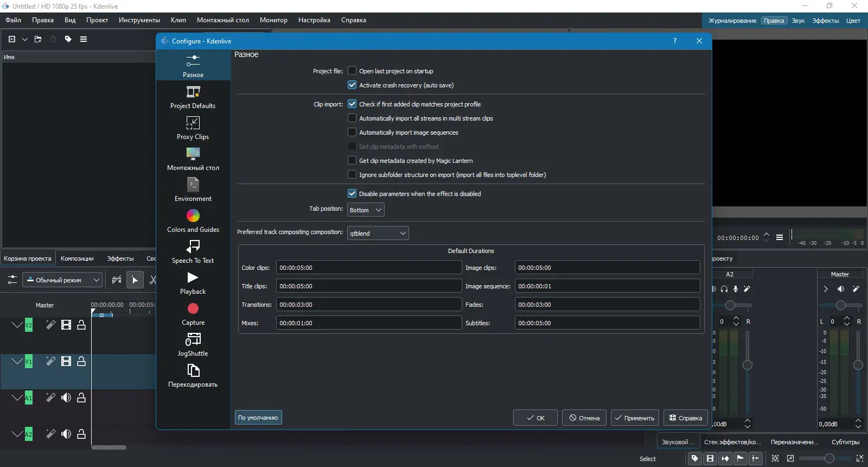Open the Environment settings page
The height and width of the screenshot is (467, 868).
click(193, 190)
